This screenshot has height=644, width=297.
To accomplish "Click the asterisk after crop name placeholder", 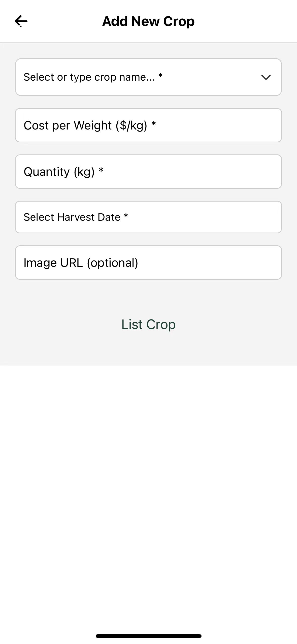I will [x=160, y=76].
